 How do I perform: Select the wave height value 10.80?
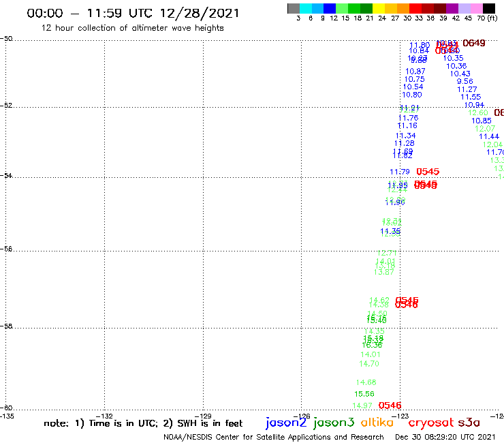(412, 95)
